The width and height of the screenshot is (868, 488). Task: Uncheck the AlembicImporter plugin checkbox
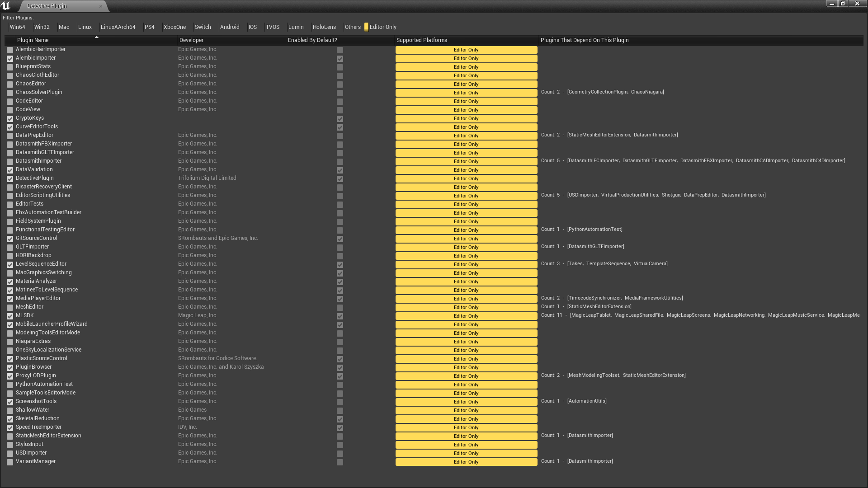click(10, 59)
